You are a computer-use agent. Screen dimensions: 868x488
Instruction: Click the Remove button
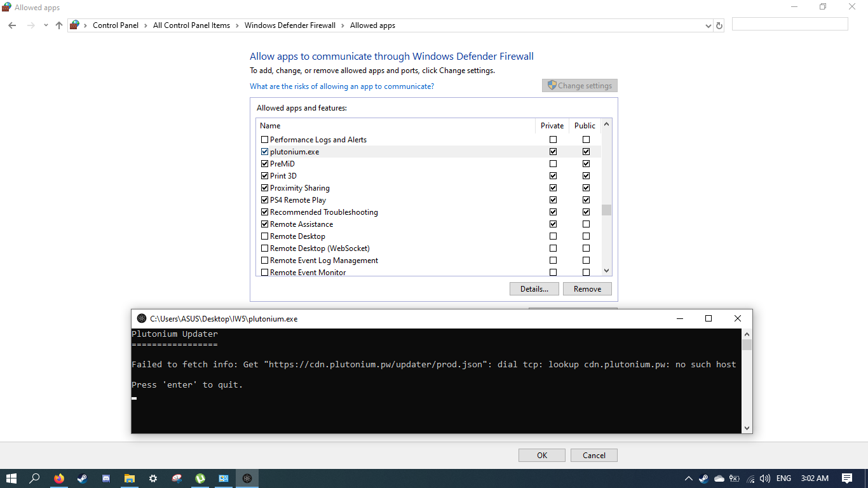point(587,289)
